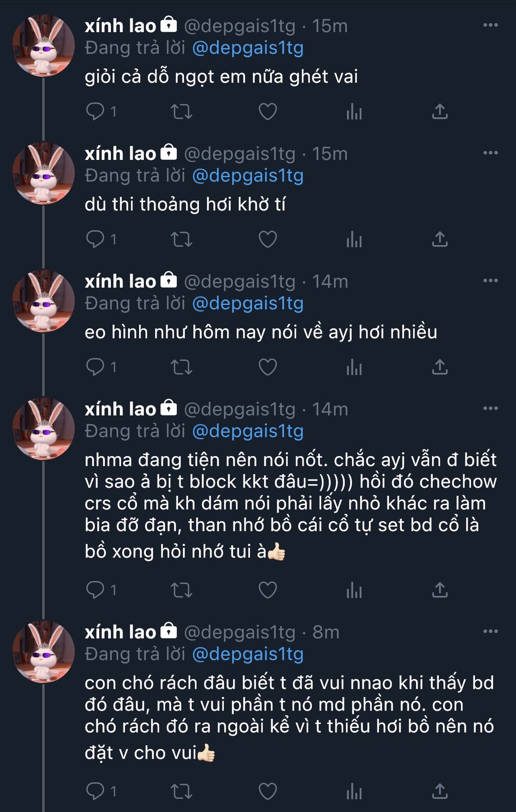Screen dimensions: 516x812
Task: Open @depgais1tg mention link in first tweet
Action: coord(248,48)
